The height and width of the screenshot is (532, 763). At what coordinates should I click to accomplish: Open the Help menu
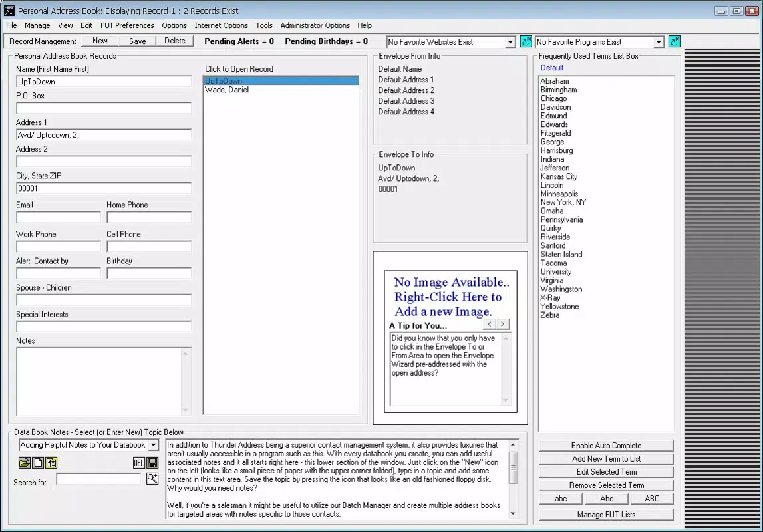(x=365, y=25)
